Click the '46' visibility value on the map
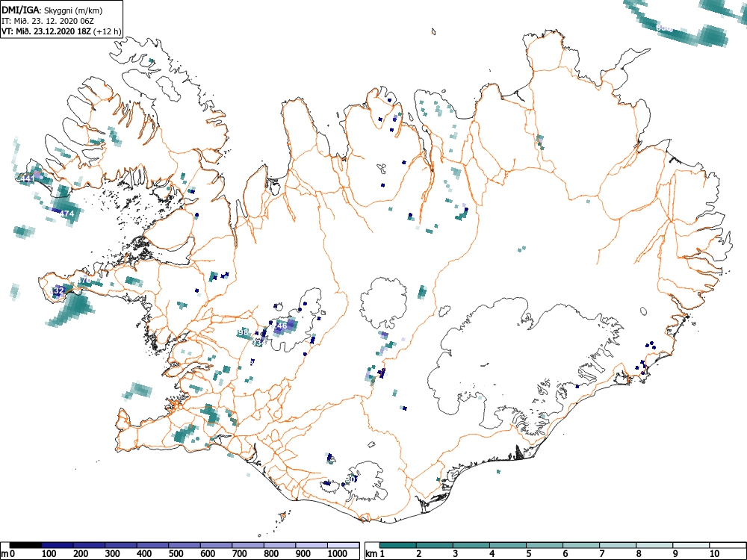 (282, 326)
